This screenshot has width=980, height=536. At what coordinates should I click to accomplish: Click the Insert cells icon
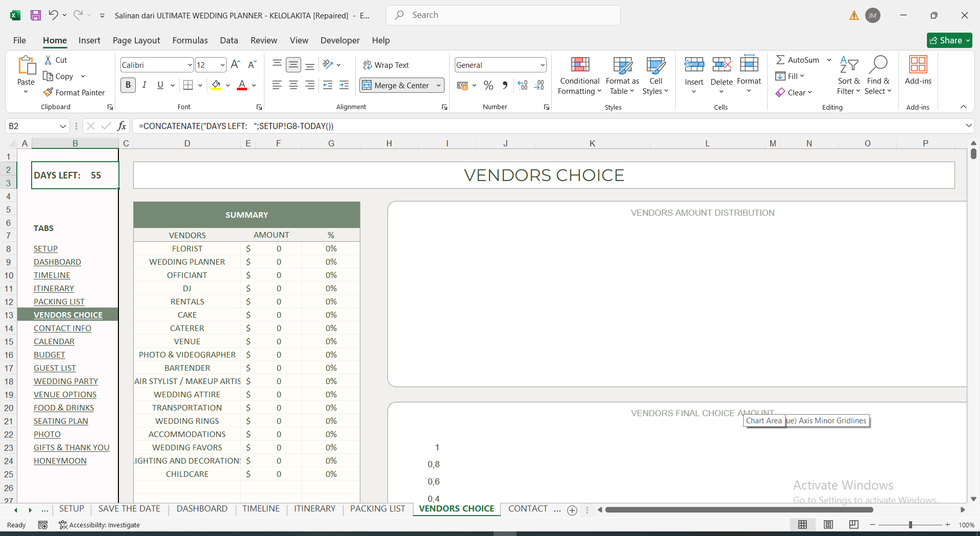point(694,65)
